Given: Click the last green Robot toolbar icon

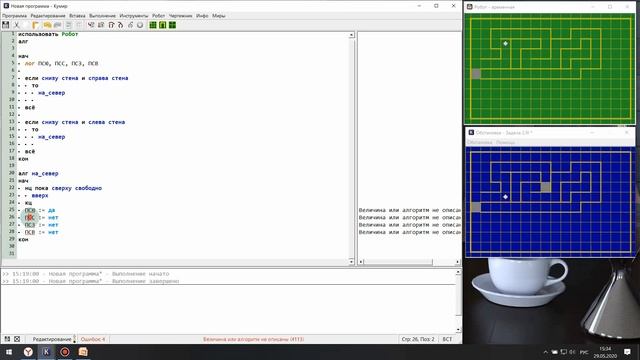Looking at the screenshot, I should [x=172, y=25].
